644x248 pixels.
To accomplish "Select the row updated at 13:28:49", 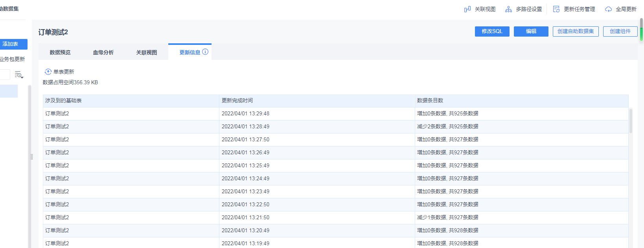I will coord(245,126).
